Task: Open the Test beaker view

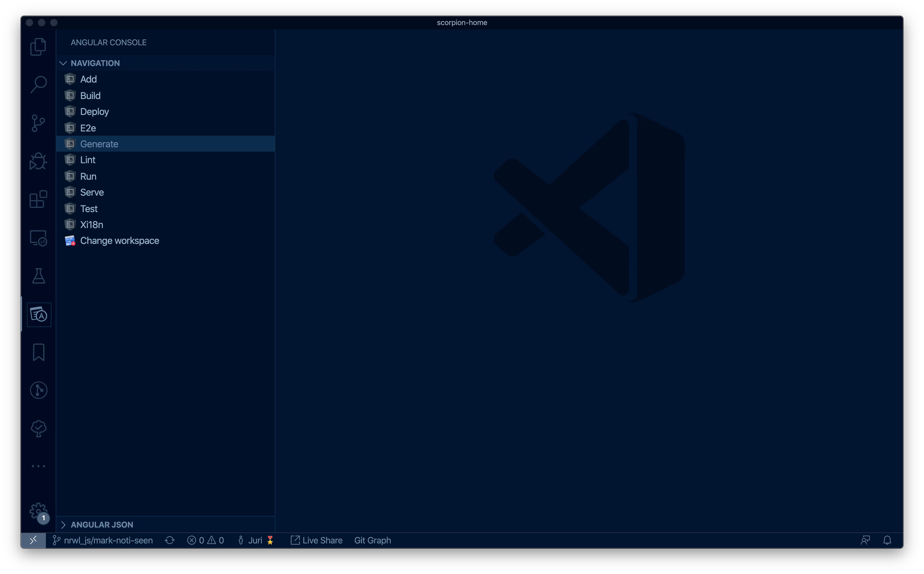Action: coord(38,276)
